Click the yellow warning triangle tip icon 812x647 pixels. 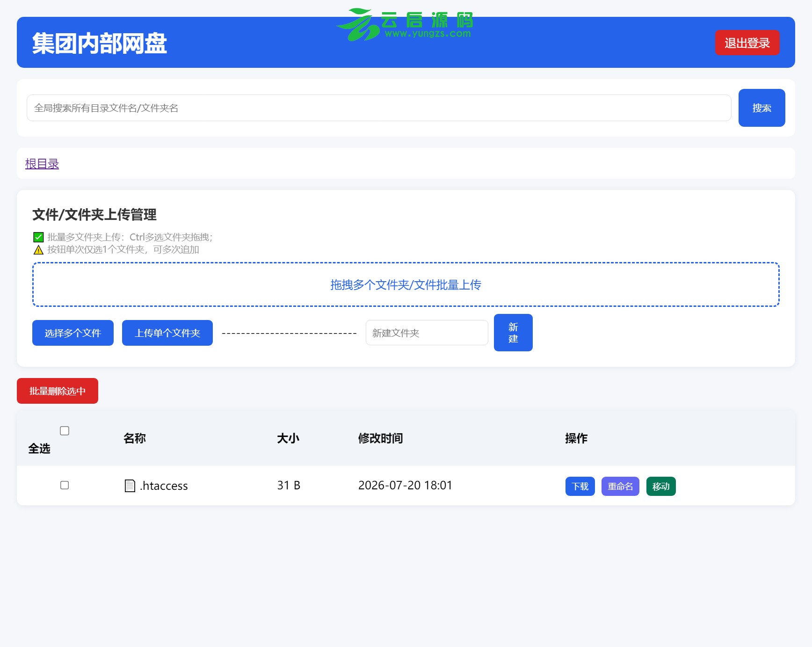[x=38, y=250]
